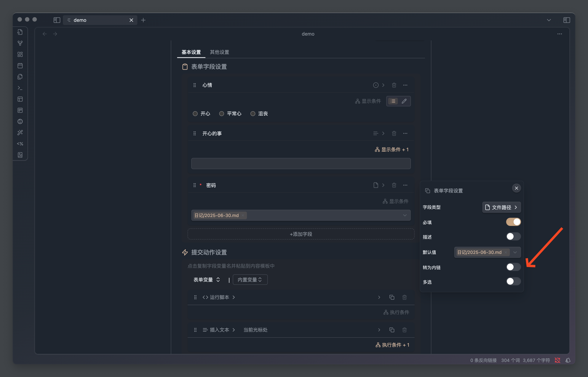Open the 文件路径 field type dropdown
The width and height of the screenshot is (588, 377).
tap(501, 207)
